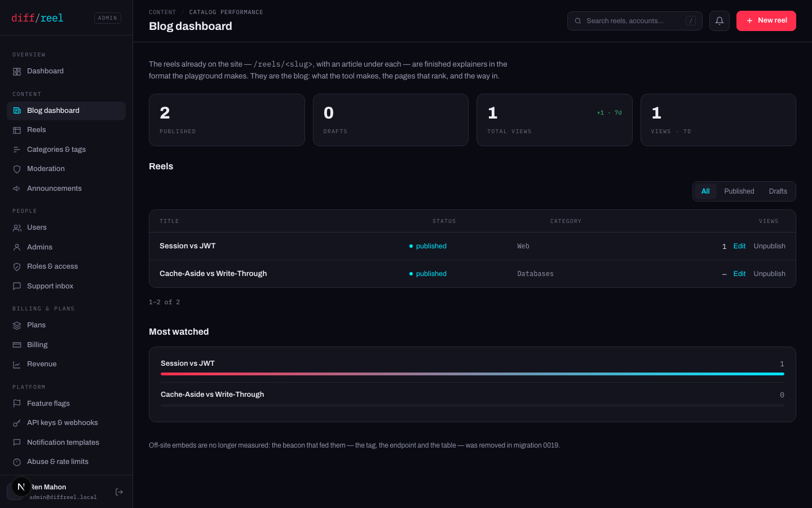Edit the Cache-Aside vs Write-Through reel

(x=739, y=274)
